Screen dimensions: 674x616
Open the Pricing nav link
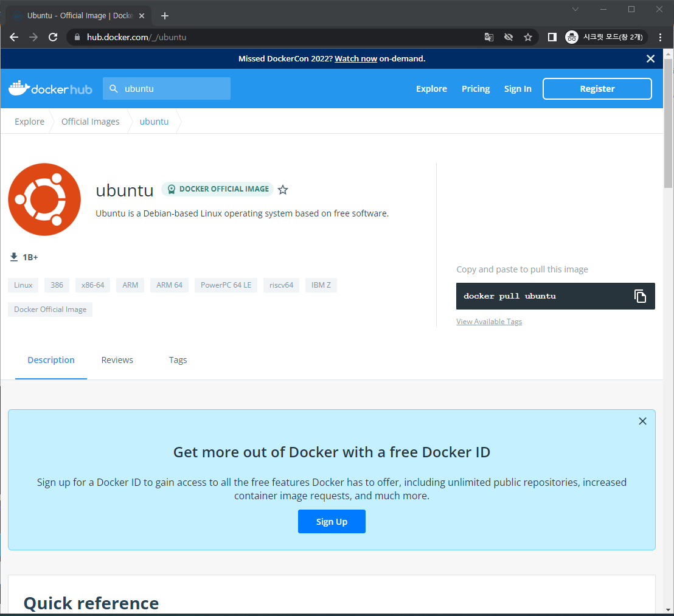(x=476, y=89)
